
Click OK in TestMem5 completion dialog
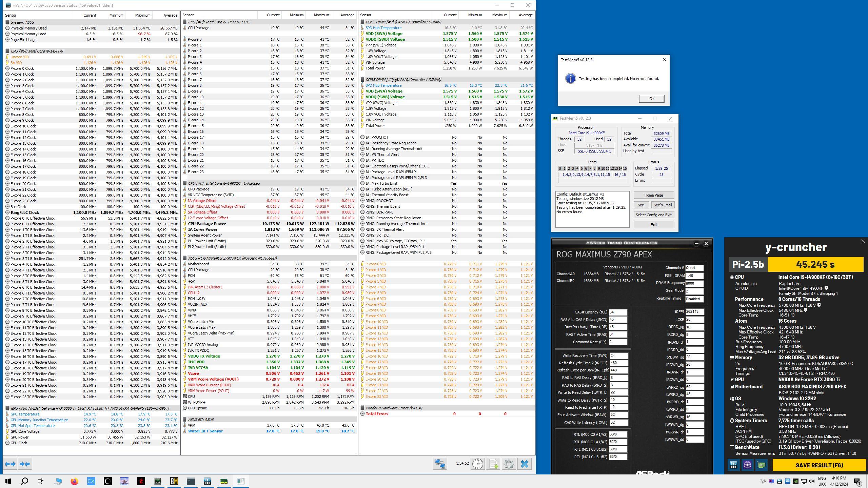(651, 99)
